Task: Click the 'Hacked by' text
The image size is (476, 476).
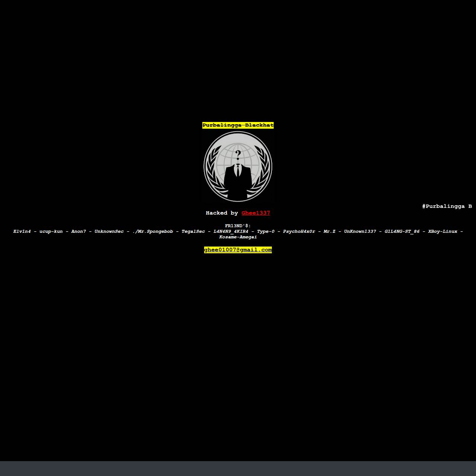Action: (222, 213)
